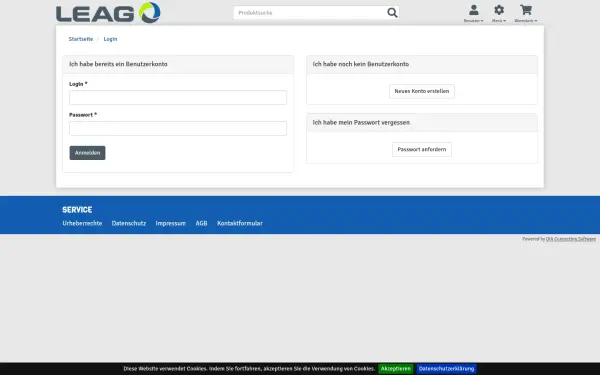
Task: Click into the Login input field
Action: coord(178,98)
